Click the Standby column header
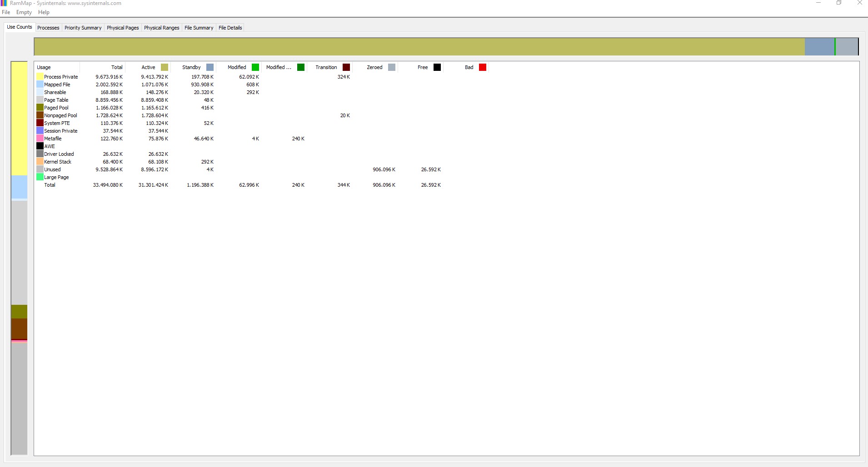 [x=193, y=67]
